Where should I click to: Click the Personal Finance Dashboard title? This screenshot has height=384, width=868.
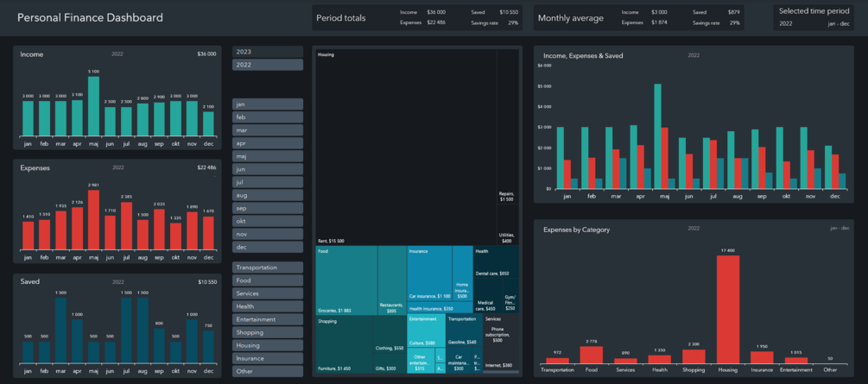coord(90,18)
